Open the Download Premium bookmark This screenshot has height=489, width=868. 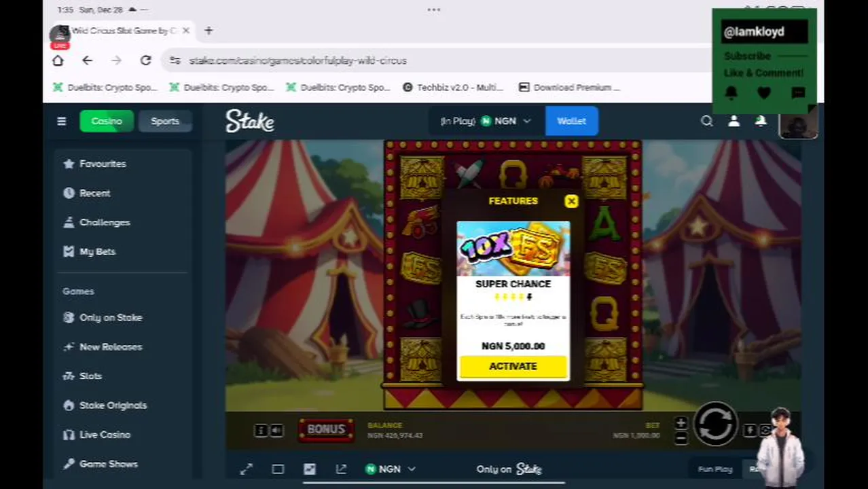coord(570,87)
